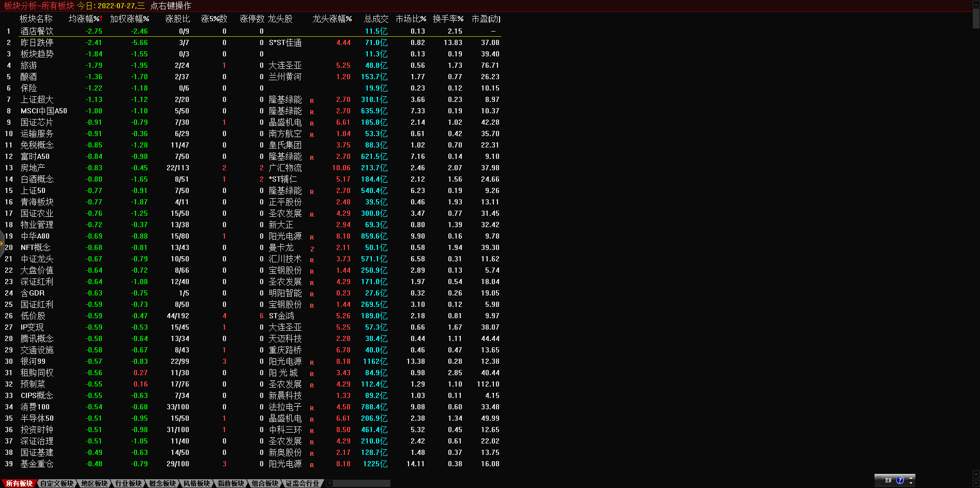
Task: Click the EN input language indicator
Action: tap(888, 480)
